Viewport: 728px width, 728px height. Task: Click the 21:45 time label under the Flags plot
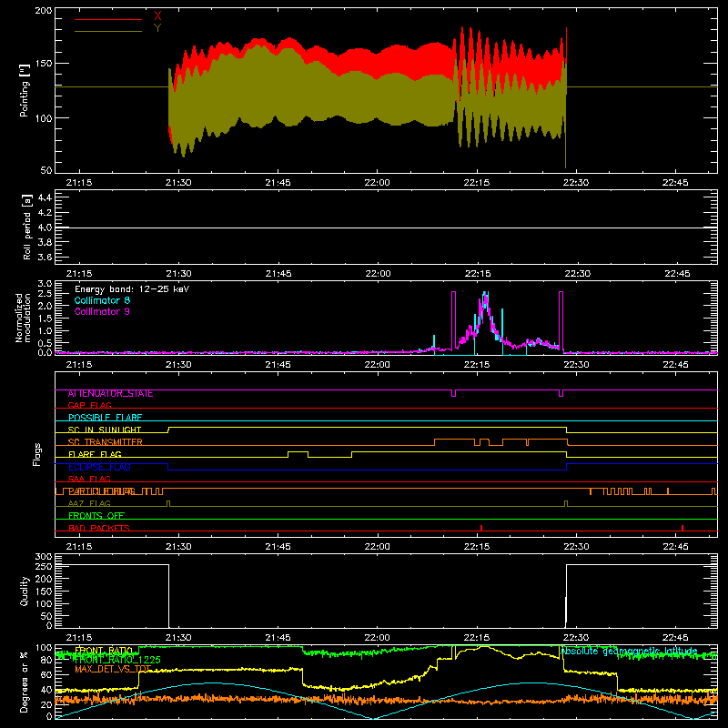tap(278, 547)
